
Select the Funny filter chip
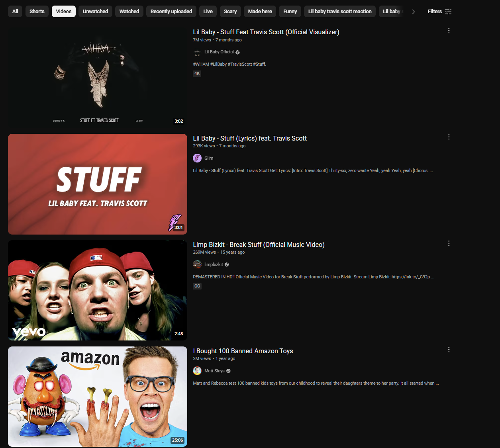click(x=290, y=12)
